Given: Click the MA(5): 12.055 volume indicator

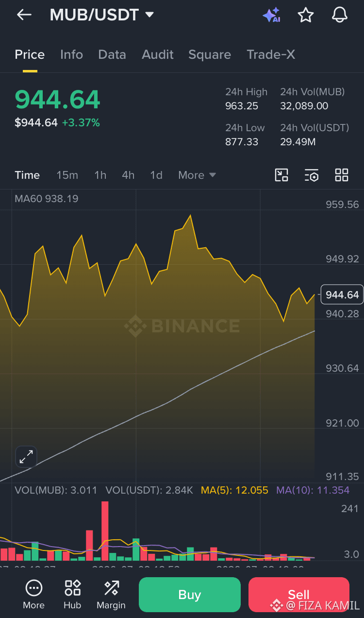Looking at the screenshot, I should tap(234, 490).
